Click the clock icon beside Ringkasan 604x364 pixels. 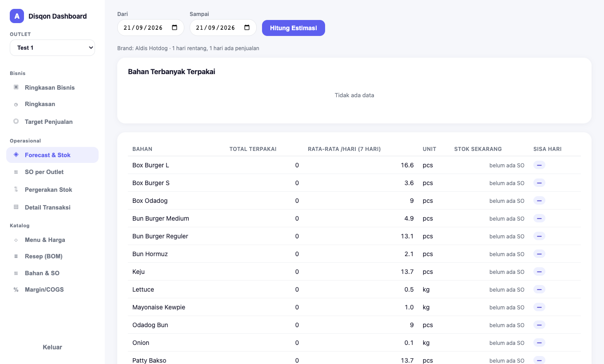tap(16, 104)
